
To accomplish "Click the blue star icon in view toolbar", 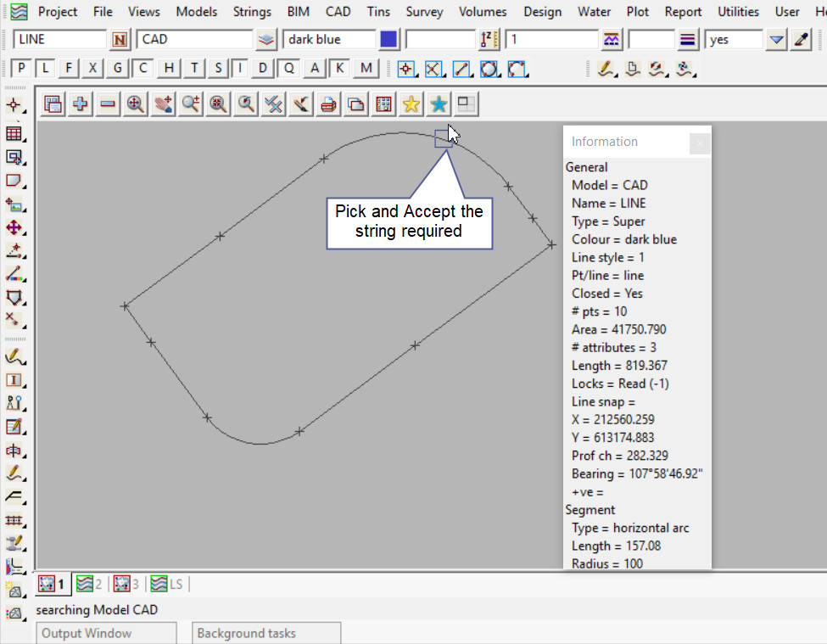I will point(439,104).
